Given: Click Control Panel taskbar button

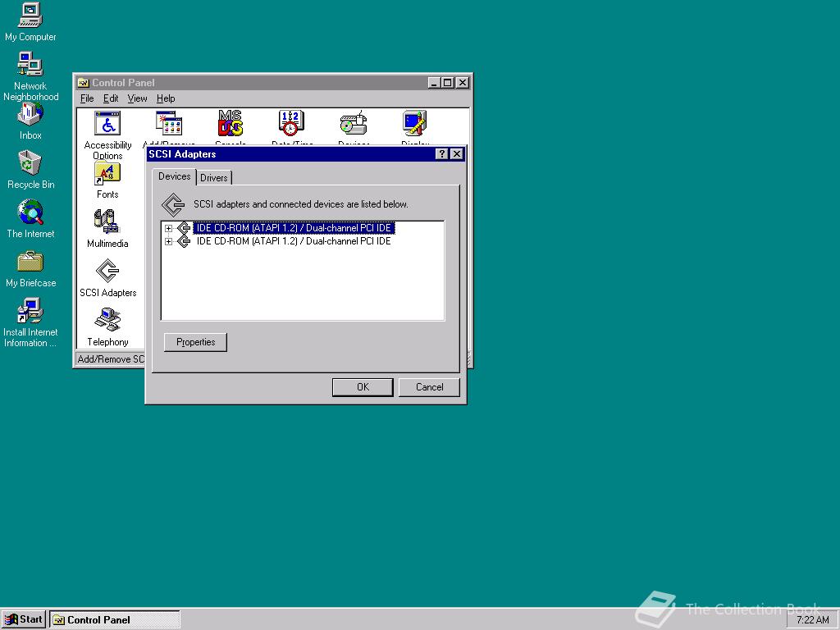Looking at the screenshot, I should pyautogui.click(x=115, y=620).
